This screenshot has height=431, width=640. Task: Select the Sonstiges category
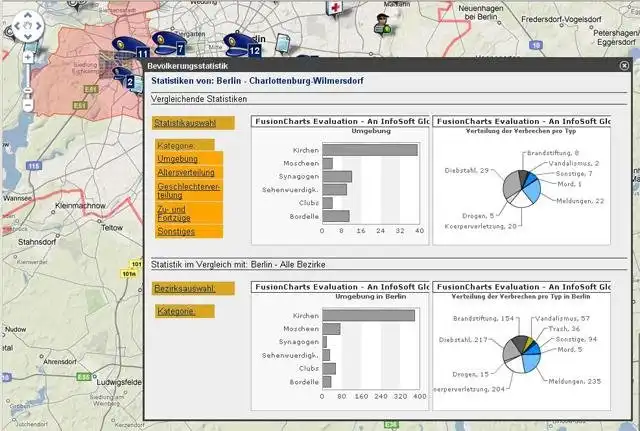[189, 231]
